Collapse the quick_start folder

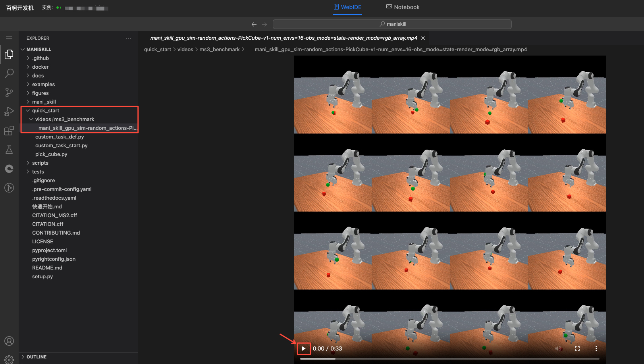click(x=45, y=110)
